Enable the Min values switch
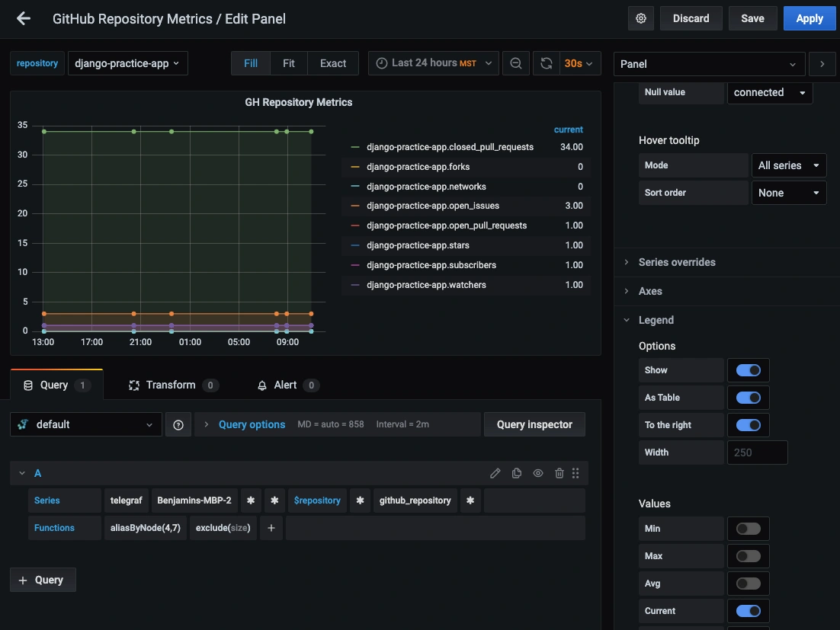The width and height of the screenshot is (840, 630). (x=749, y=529)
